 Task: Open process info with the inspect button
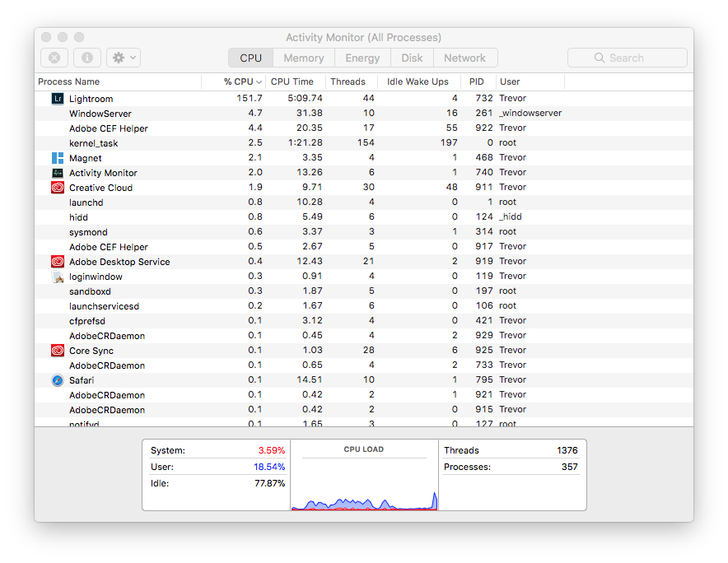86,58
